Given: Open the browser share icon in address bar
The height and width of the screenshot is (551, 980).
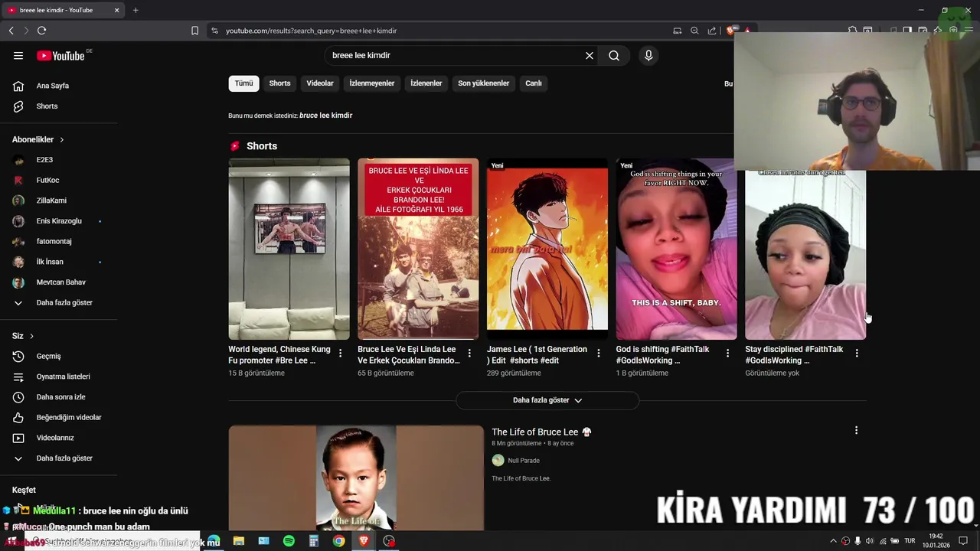Looking at the screenshot, I should pyautogui.click(x=712, y=31).
